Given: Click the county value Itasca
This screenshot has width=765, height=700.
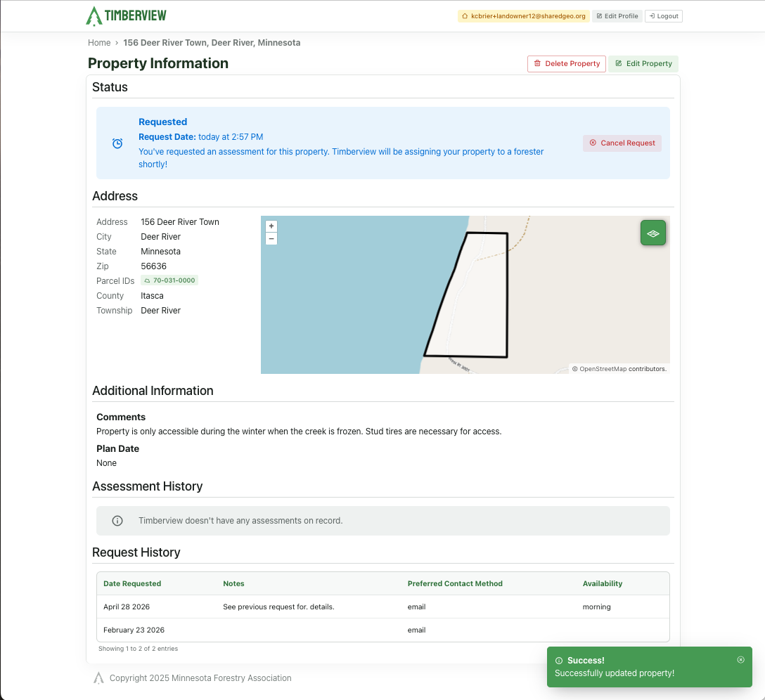Looking at the screenshot, I should tap(152, 296).
